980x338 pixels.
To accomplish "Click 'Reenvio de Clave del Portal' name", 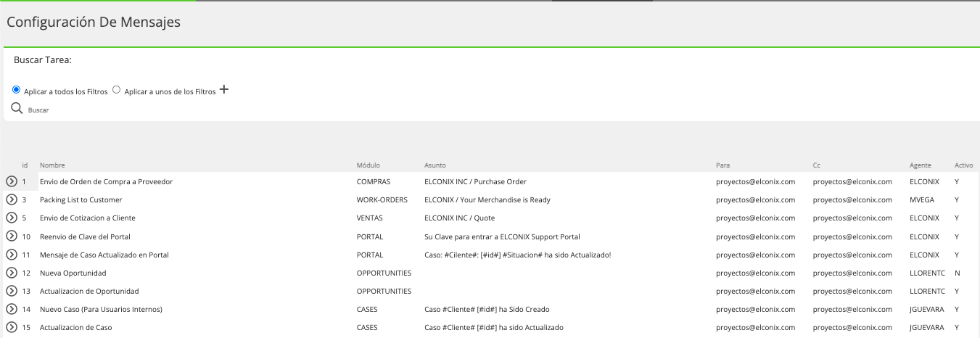I will 85,236.
